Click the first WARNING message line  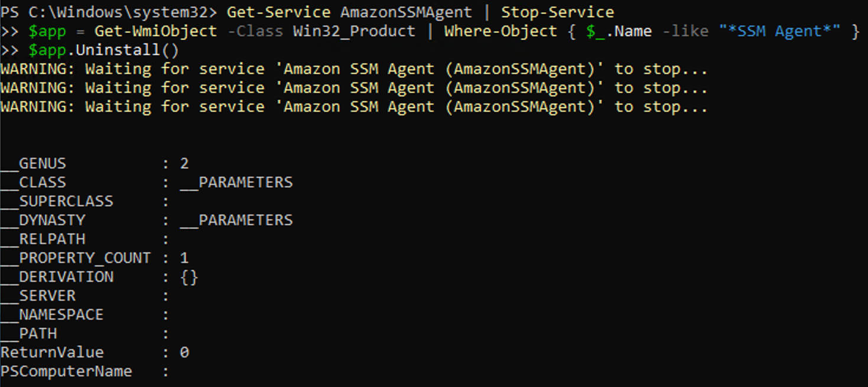[x=354, y=69]
